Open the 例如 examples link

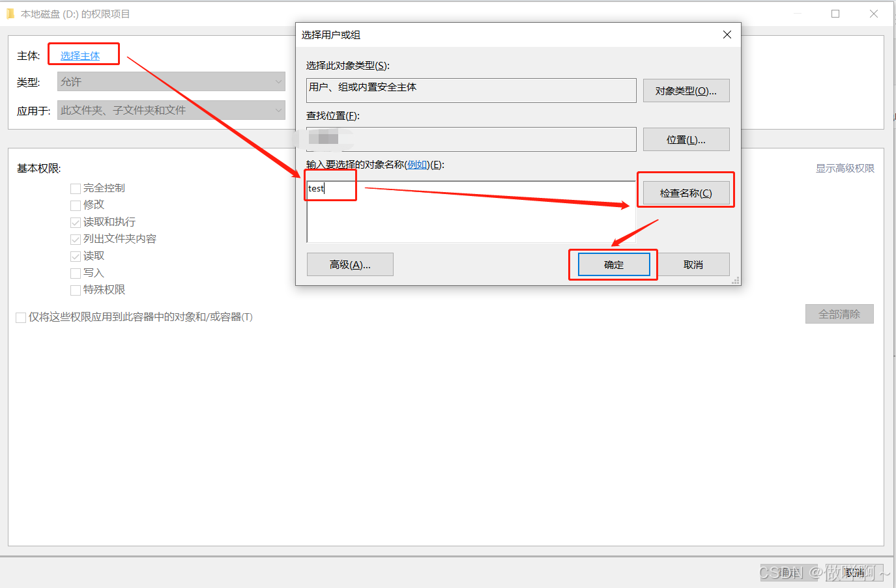pos(417,165)
